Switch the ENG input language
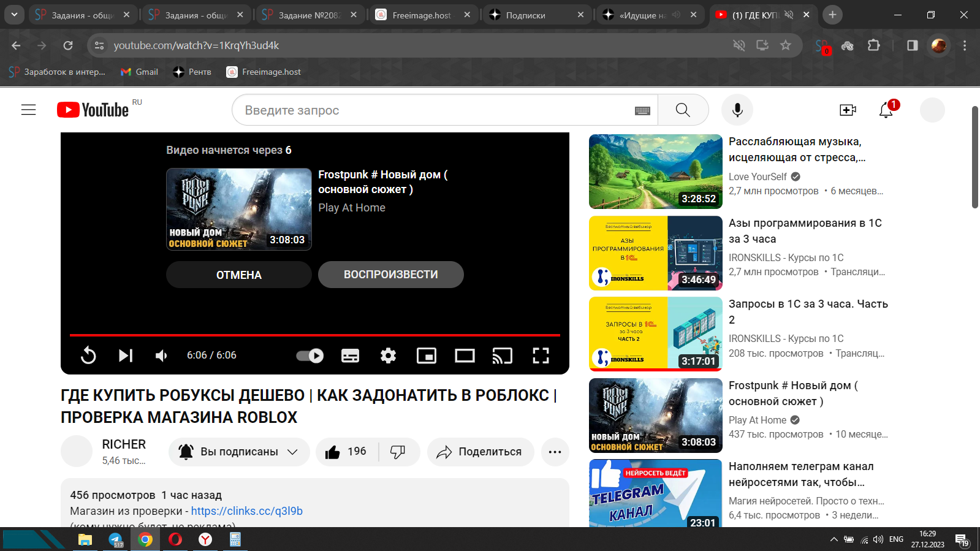This screenshot has height=551, width=980. (896, 539)
